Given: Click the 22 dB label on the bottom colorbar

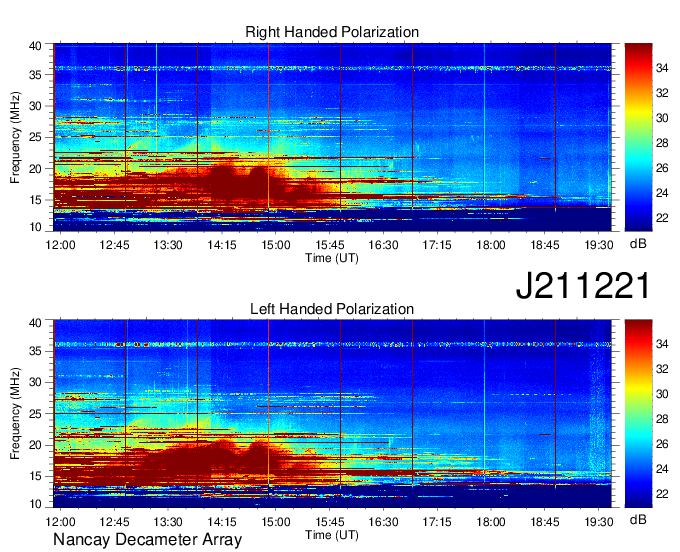Looking at the screenshot, I should [662, 494].
